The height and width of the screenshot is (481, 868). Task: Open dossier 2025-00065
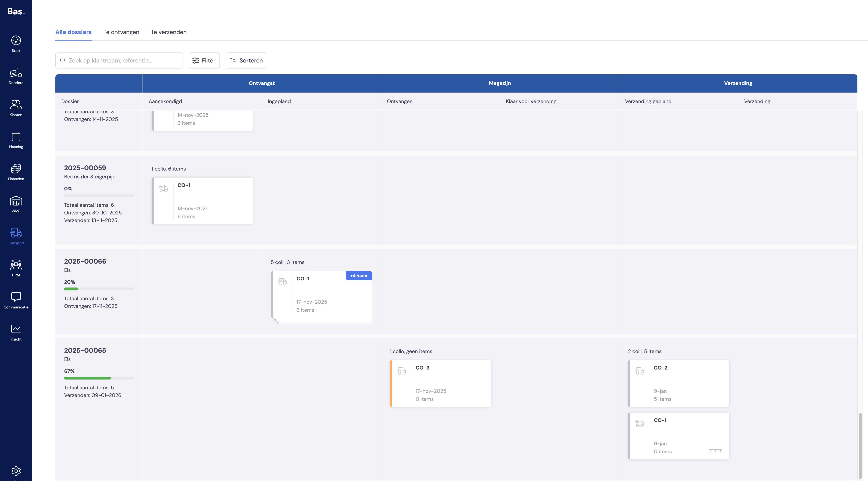pos(85,350)
